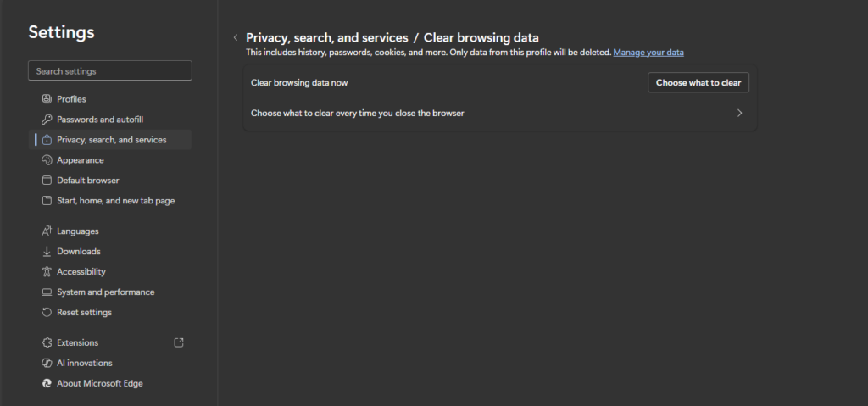Click the Accessibility figure icon
The width and height of the screenshot is (868, 406).
(x=47, y=272)
